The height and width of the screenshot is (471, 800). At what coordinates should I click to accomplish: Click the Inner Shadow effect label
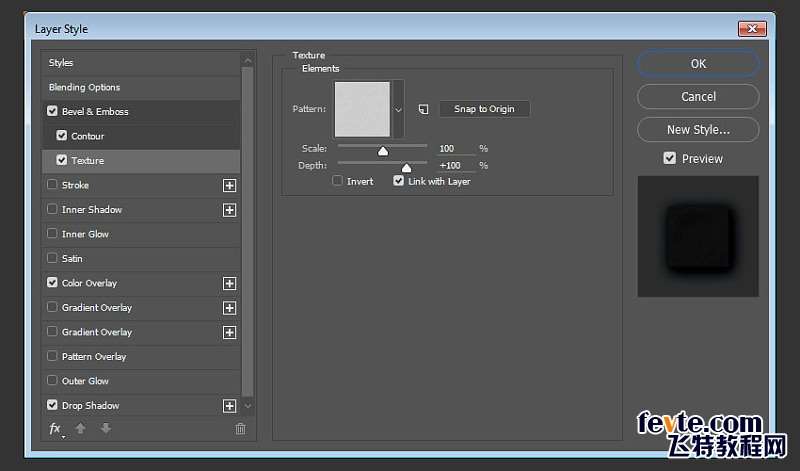92,209
